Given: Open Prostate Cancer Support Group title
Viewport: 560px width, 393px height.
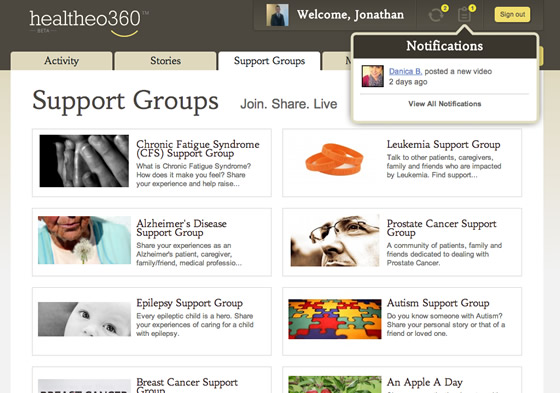Looking at the screenshot, I should point(441,228).
